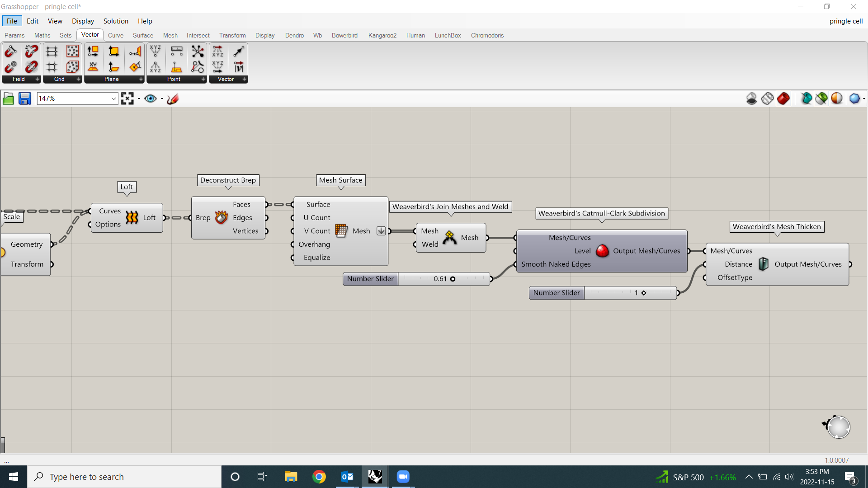This screenshot has width=868, height=488.
Task: Select the Merge Fields component icon
Action: tap(32, 67)
